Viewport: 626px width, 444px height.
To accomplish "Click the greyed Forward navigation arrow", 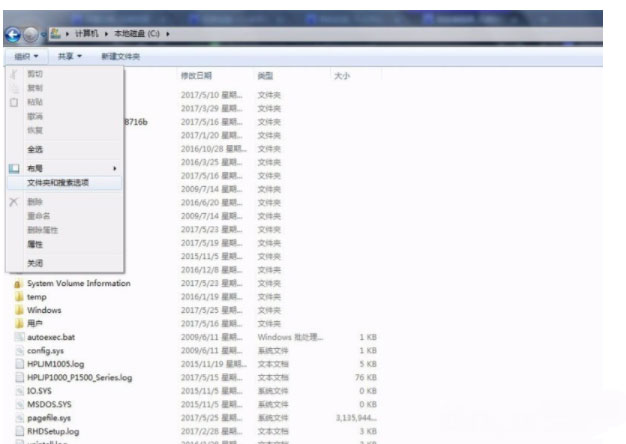I will point(31,35).
